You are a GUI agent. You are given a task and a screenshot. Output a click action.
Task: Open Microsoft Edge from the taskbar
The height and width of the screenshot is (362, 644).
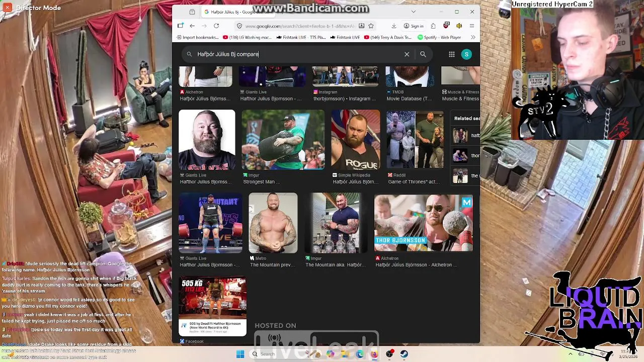click(360, 354)
